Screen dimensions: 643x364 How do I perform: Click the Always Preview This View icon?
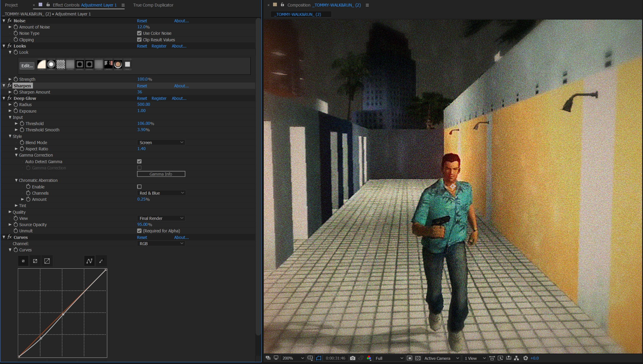tap(268, 358)
